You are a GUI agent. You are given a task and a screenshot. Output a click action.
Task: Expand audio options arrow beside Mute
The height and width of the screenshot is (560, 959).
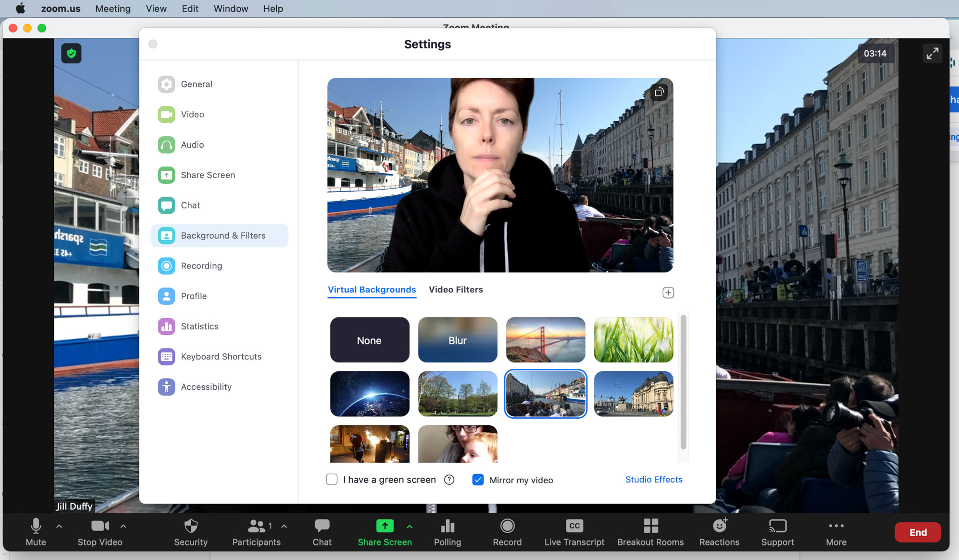pyautogui.click(x=59, y=526)
